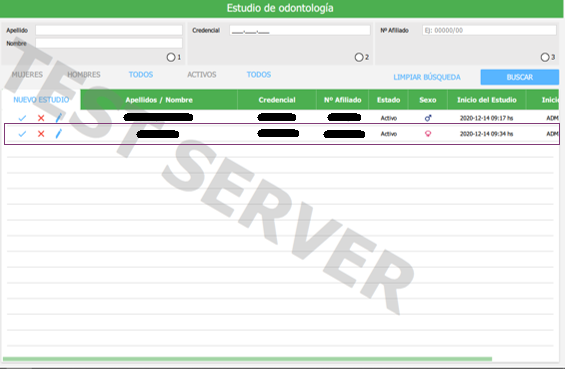Click Activo status in the 09:17 row

tap(389, 118)
